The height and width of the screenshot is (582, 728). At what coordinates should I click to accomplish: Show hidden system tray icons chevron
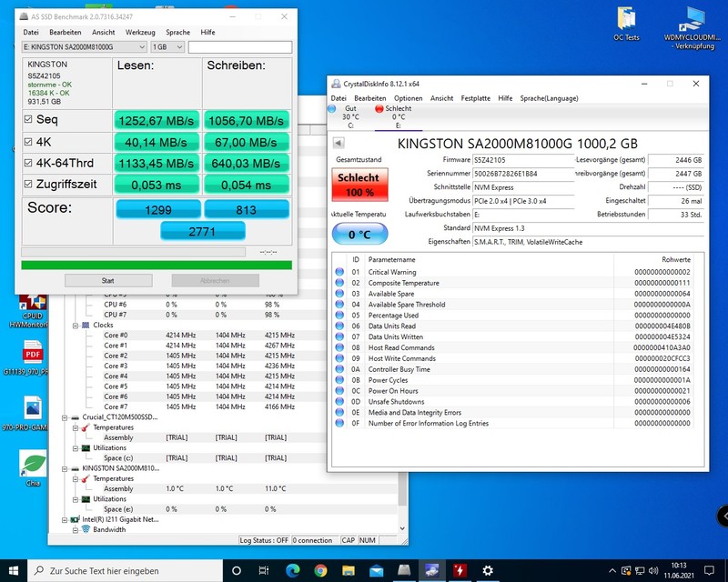click(612, 570)
